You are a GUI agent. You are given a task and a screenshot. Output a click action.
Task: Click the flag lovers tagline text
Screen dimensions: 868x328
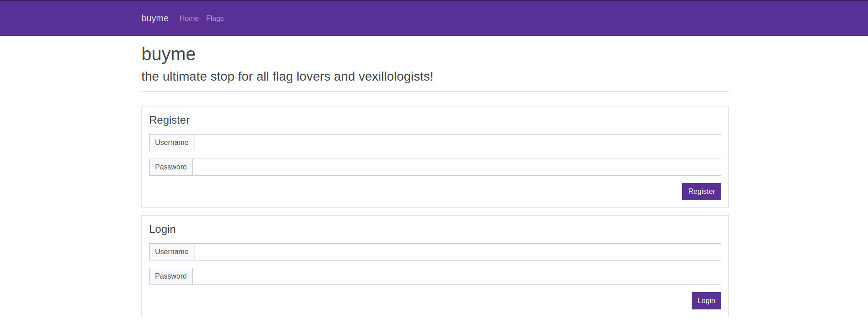coord(287,77)
